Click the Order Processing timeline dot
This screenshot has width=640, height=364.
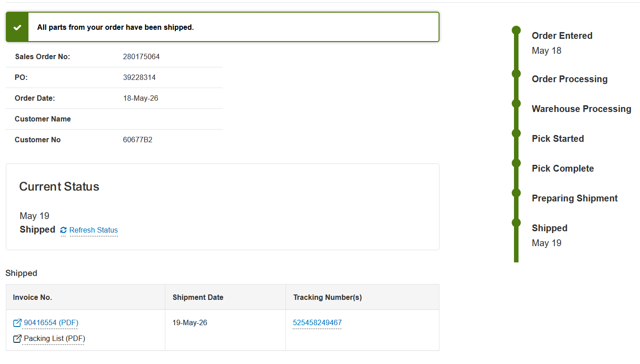click(x=516, y=74)
